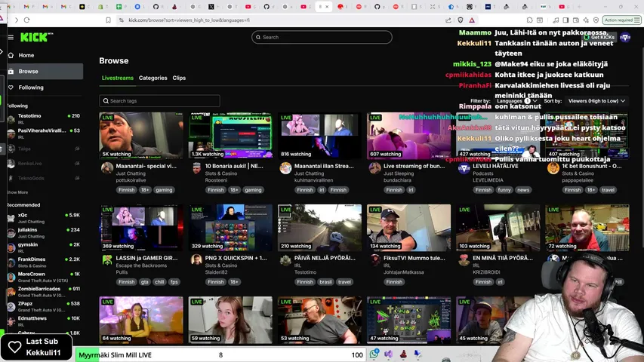Open Viewers (High to Low) sort dropdown
Viewport: 644px width, 362px height.
click(596, 101)
